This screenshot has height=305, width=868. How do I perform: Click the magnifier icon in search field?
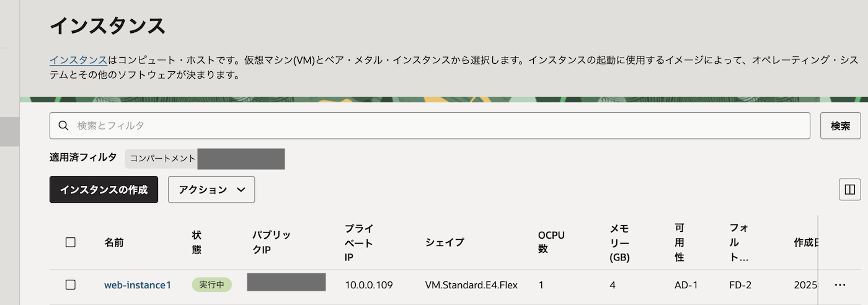point(63,126)
